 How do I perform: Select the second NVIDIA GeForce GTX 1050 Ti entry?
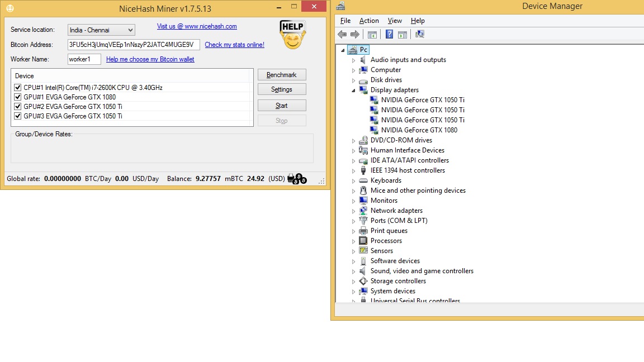423,110
